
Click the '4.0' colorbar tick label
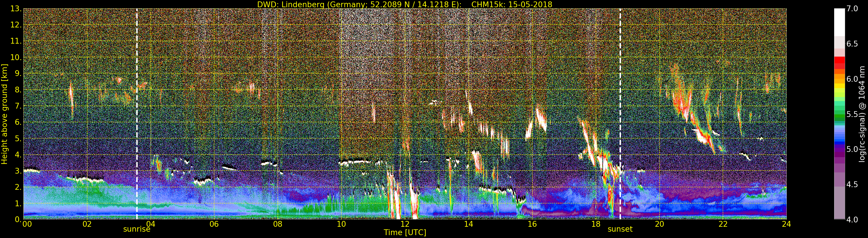[x=852, y=220]
